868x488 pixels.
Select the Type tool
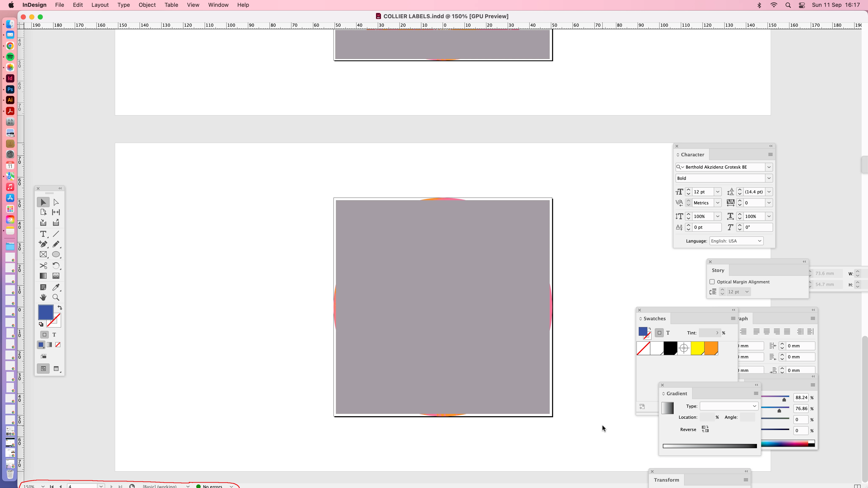point(43,234)
